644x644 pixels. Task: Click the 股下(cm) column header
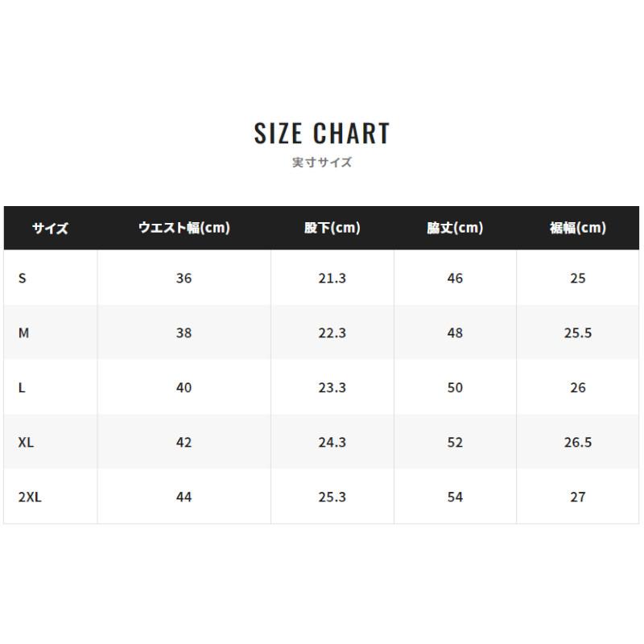[x=332, y=228]
